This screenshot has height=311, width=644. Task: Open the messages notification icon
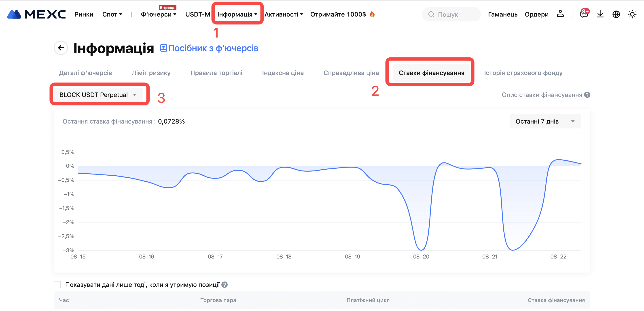[x=583, y=14]
